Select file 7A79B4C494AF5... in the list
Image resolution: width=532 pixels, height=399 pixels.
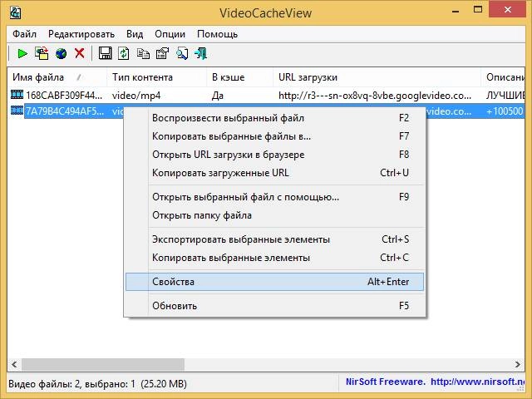click(65, 111)
